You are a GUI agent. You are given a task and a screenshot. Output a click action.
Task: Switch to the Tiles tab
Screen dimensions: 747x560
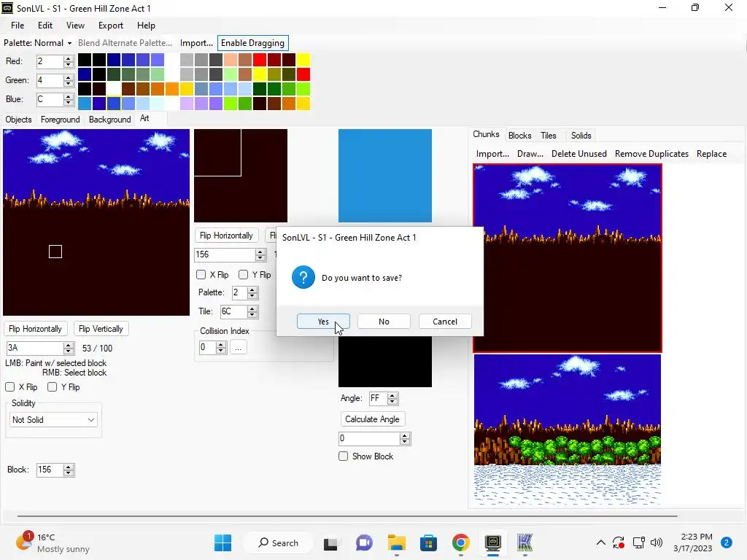(549, 135)
